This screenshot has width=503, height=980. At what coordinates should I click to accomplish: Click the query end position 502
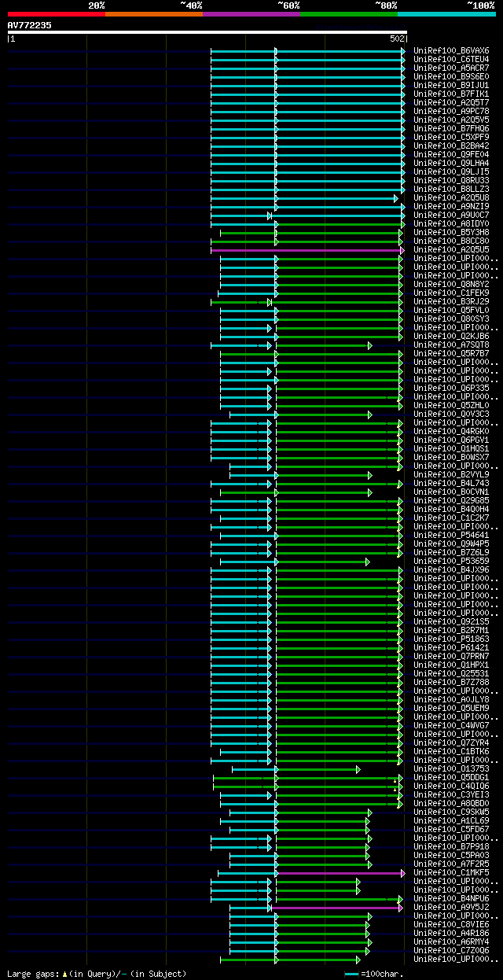point(397,39)
